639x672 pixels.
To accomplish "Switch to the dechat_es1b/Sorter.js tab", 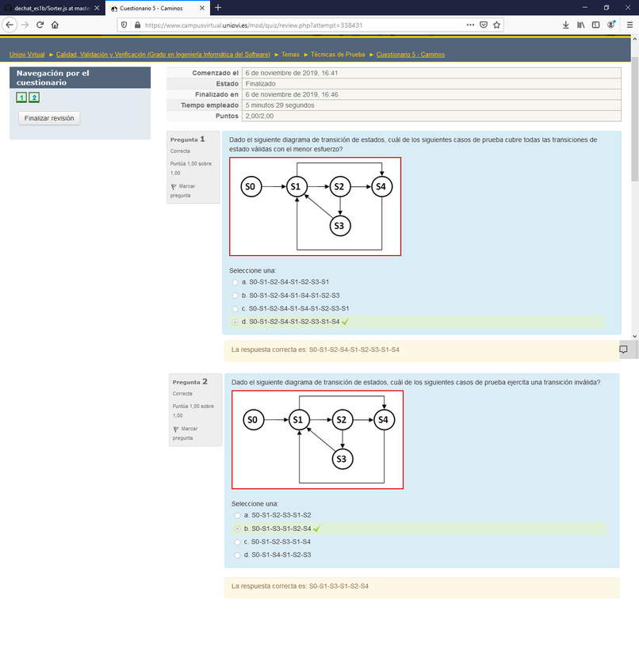I will coord(48,8).
